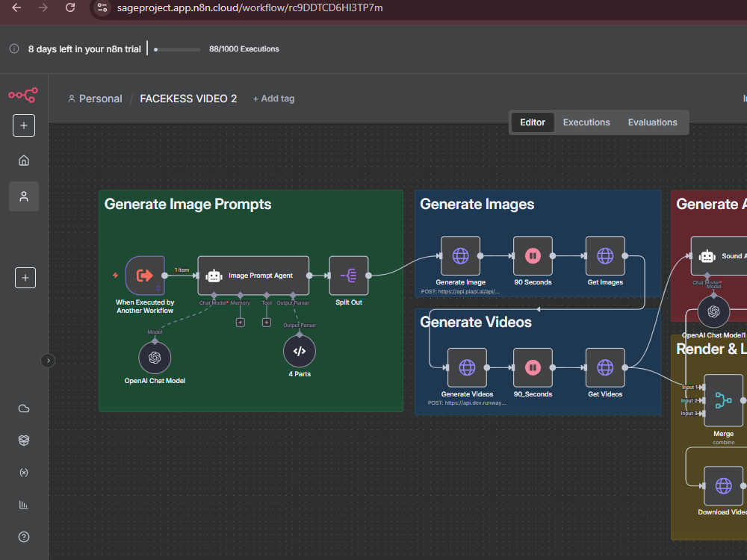
Task: Select the Generate Image HTTP node
Action: [x=460, y=255]
